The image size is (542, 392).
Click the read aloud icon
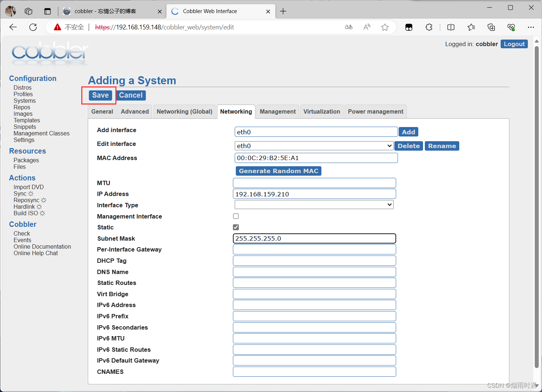(367, 27)
